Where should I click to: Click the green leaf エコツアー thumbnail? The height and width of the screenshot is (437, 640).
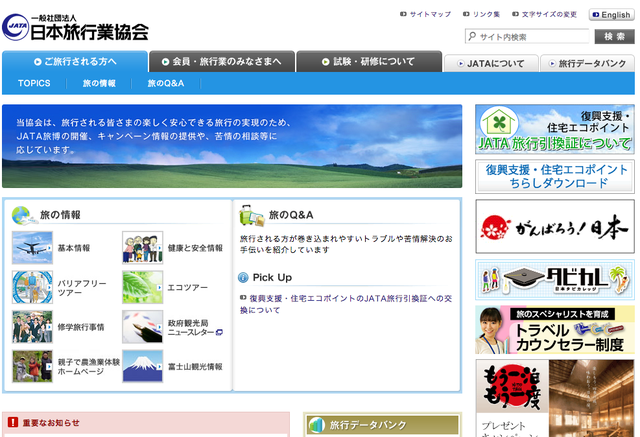142,287
